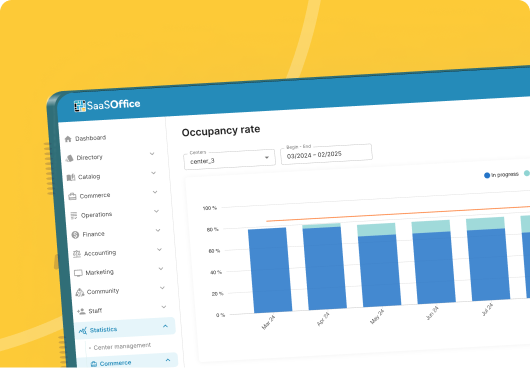Collapse the Statistics menu chevron

[x=165, y=326]
